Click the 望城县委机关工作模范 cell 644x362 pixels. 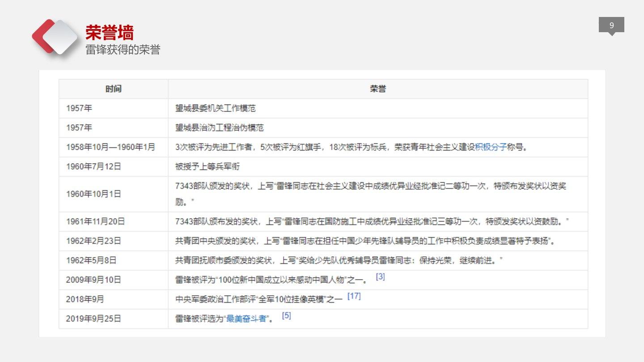(215, 108)
